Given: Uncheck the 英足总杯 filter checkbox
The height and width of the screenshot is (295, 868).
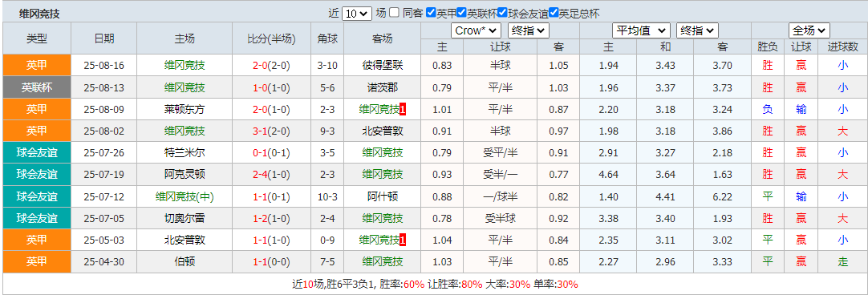Looking at the screenshot, I should [553, 13].
